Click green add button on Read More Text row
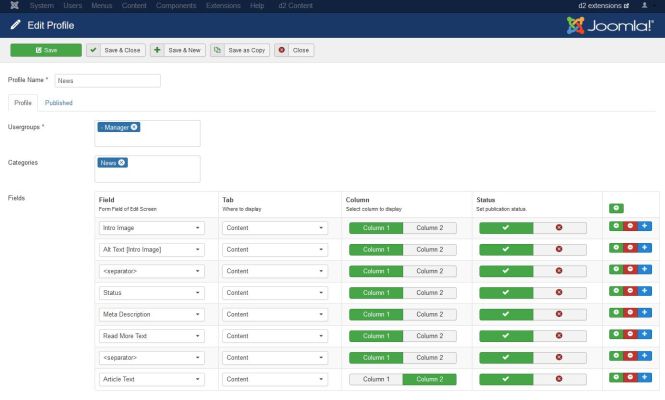665x400 pixels. pyautogui.click(x=616, y=334)
